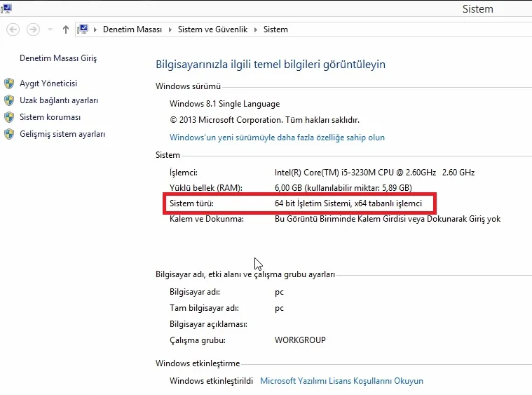Select the Denetim Masası breadcrumb item

pyautogui.click(x=132, y=29)
